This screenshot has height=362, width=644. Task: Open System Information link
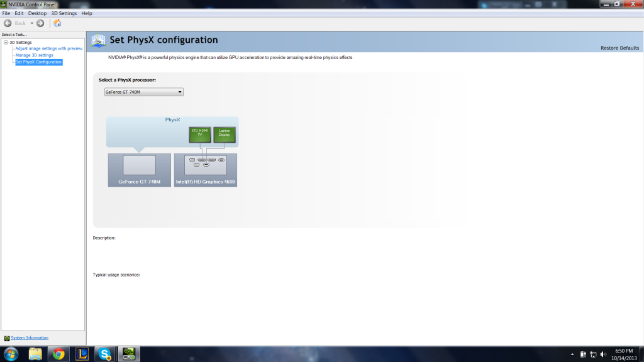tap(29, 337)
